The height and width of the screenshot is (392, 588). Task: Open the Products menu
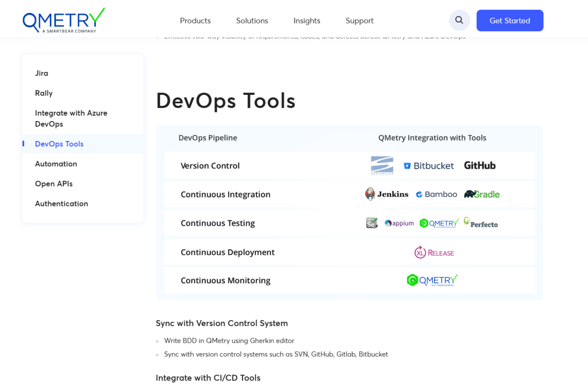click(x=195, y=21)
